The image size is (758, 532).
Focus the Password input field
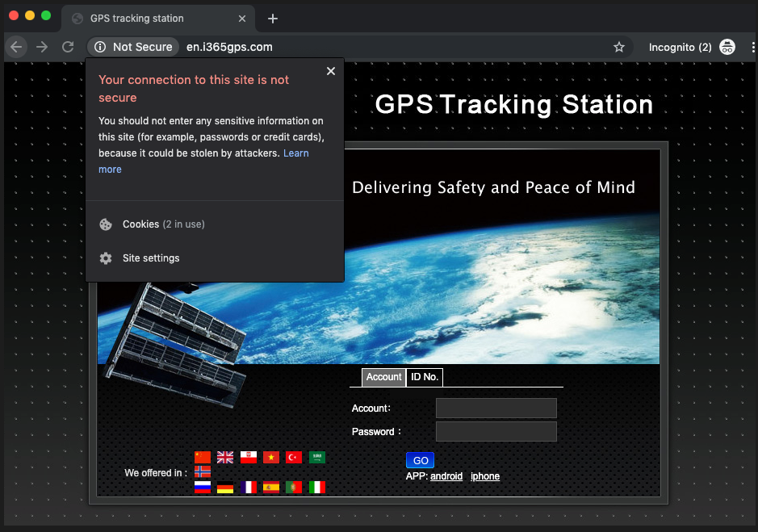(x=496, y=431)
